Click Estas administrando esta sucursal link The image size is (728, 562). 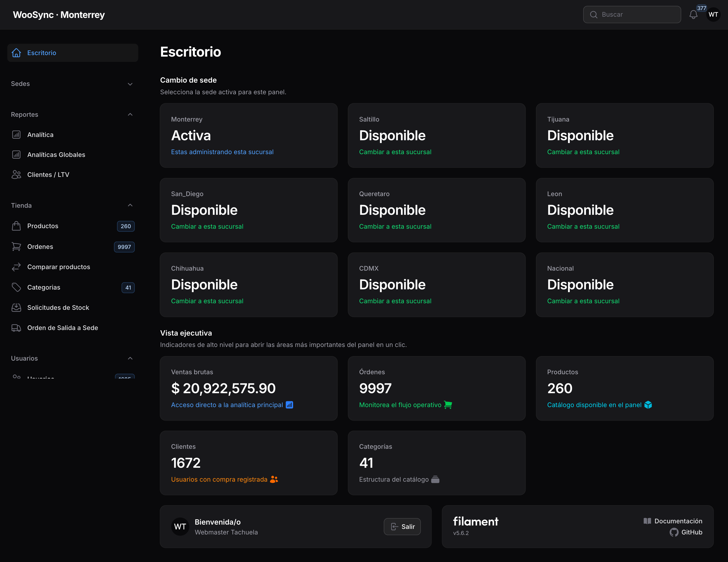(222, 152)
